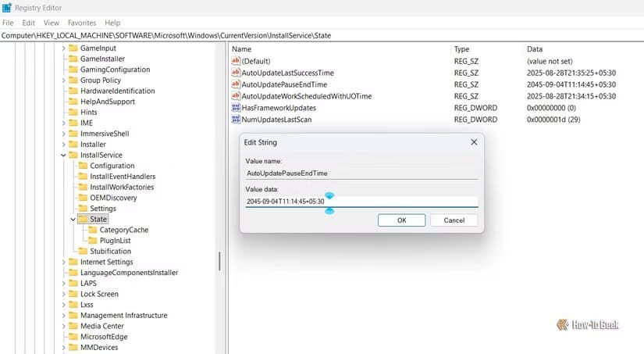The height and width of the screenshot is (354, 644).
Task: Click the NumUpdatesLastScan DWORD icon
Action: click(236, 120)
